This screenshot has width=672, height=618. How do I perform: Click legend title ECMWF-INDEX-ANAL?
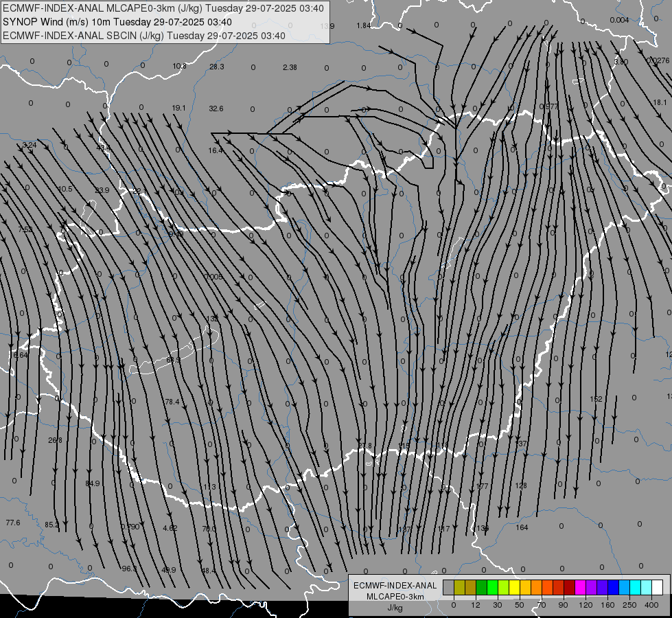tap(395, 586)
